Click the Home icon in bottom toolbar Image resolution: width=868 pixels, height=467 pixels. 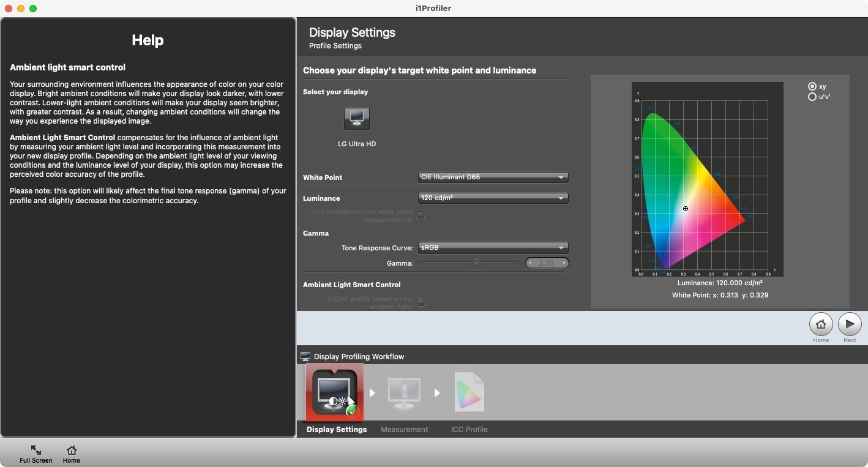tap(72, 454)
